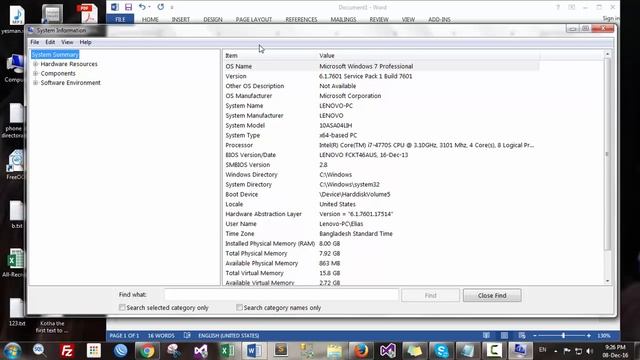Open FileZilla from the taskbar
Screen dimensions: 640x360
(x=67, y=351)
